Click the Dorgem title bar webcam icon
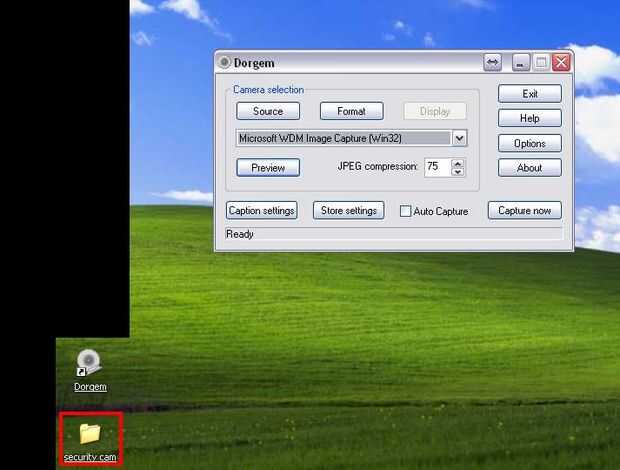Viewport: 620px width, 470px height. pyautogui.click(x=225, y=62)
